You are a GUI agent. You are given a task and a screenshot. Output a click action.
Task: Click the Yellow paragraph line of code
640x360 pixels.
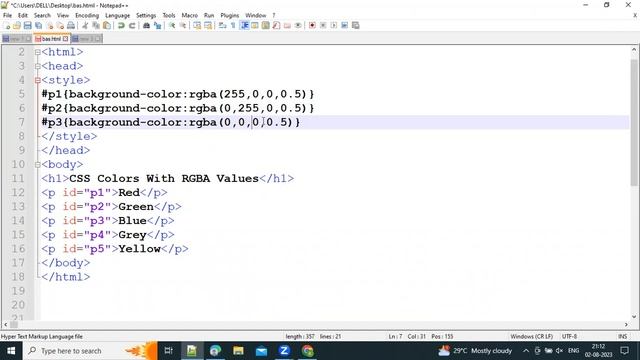(x=115, y=249)
